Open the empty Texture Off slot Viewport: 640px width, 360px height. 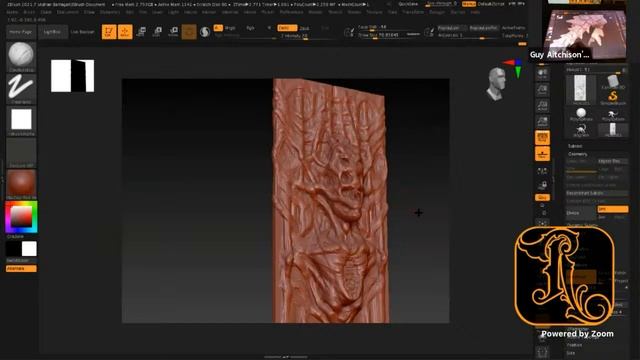point(21,153)
